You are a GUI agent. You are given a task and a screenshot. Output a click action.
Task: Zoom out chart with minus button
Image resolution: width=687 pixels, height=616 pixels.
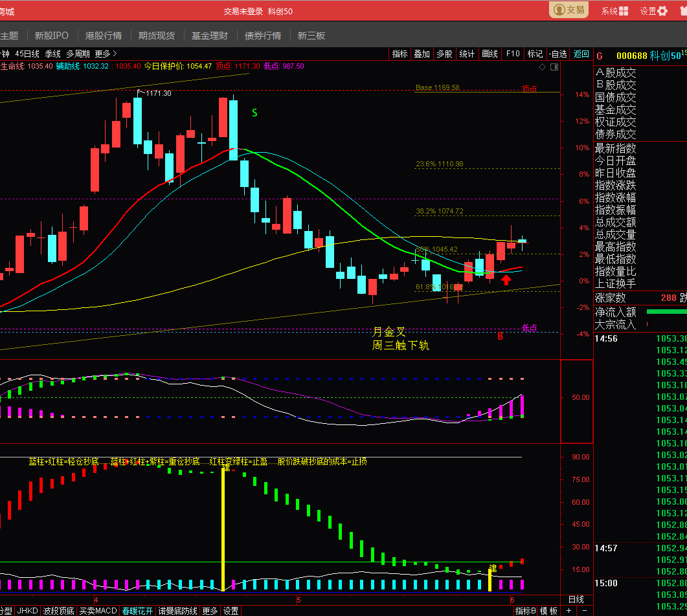coord(585,611)
